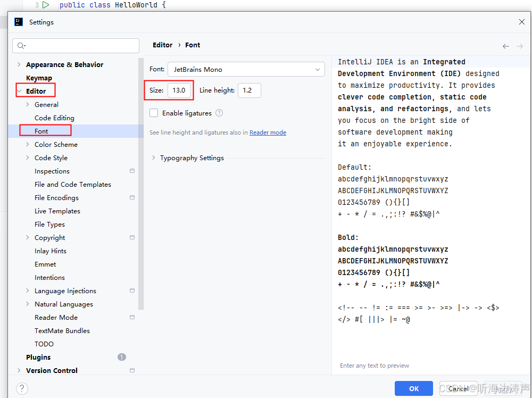This screenshot has height=398, width=532.
Task: Open the Reader mode link
Action: coord(268,132)
